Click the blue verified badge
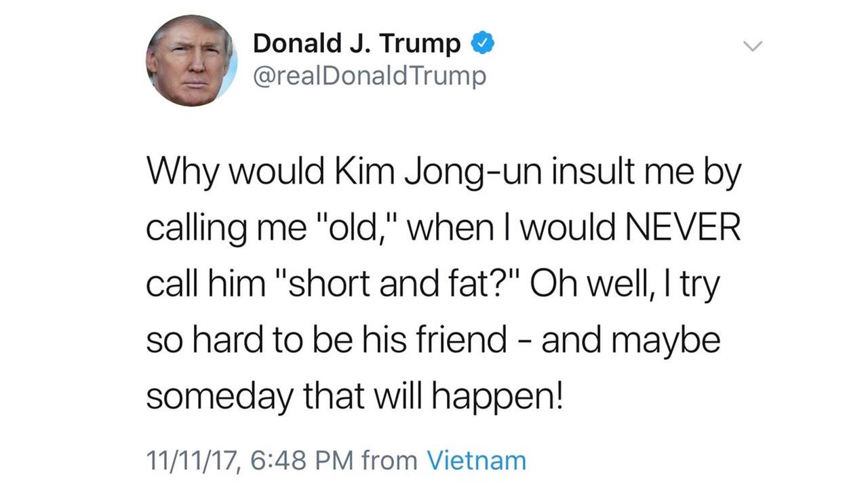Image resolution: width=868 pixels, height=488 pixels. point(481,44)
